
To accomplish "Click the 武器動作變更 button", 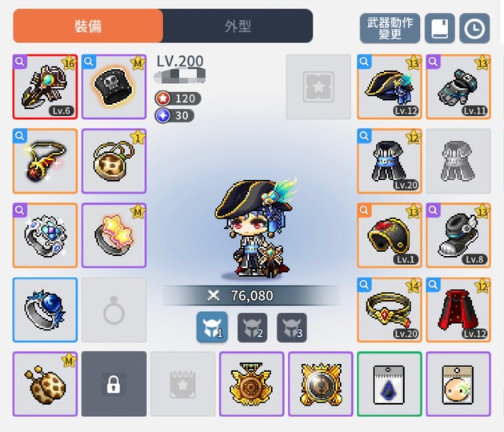I will click(x=390, y=28).
